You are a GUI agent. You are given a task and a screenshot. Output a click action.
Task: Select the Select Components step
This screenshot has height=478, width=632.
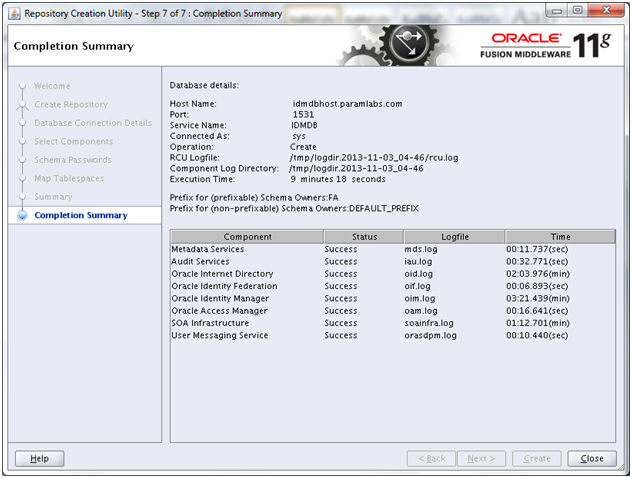tap(73, 141)
